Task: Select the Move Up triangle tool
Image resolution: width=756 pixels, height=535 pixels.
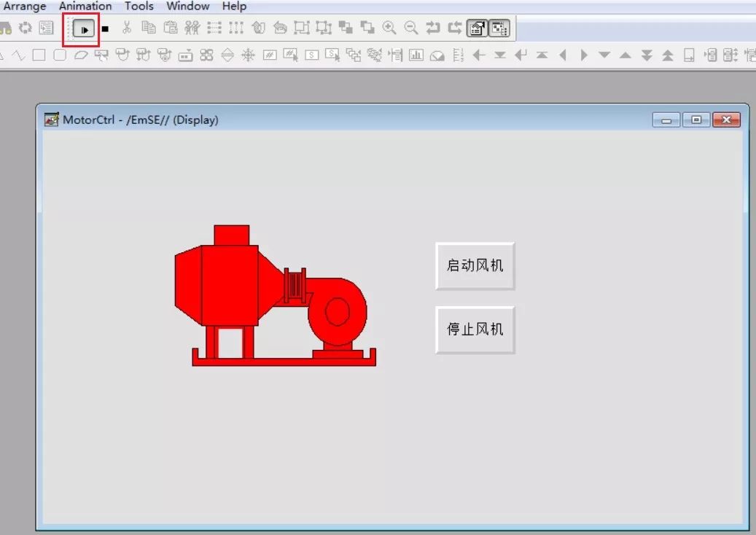Action: point(626,55)
